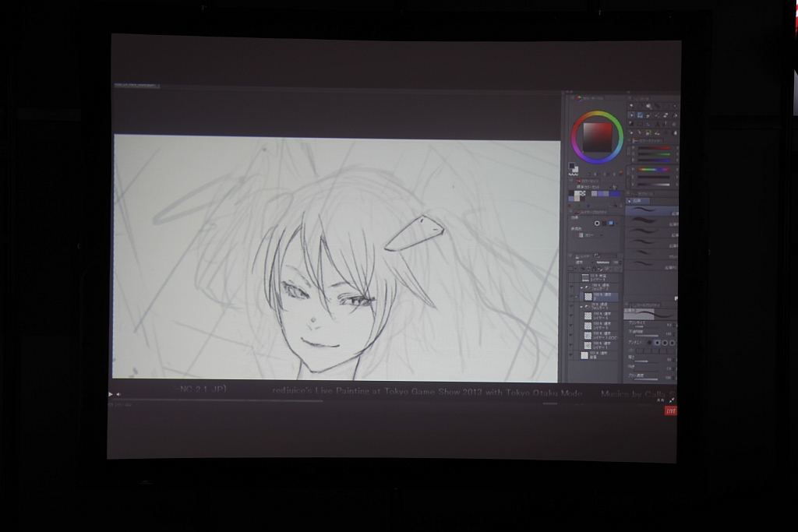The height and width of the screenshot is (532, 798).
Task: Click the fullscreen icon in video player
Action: (x=672, y=400)
